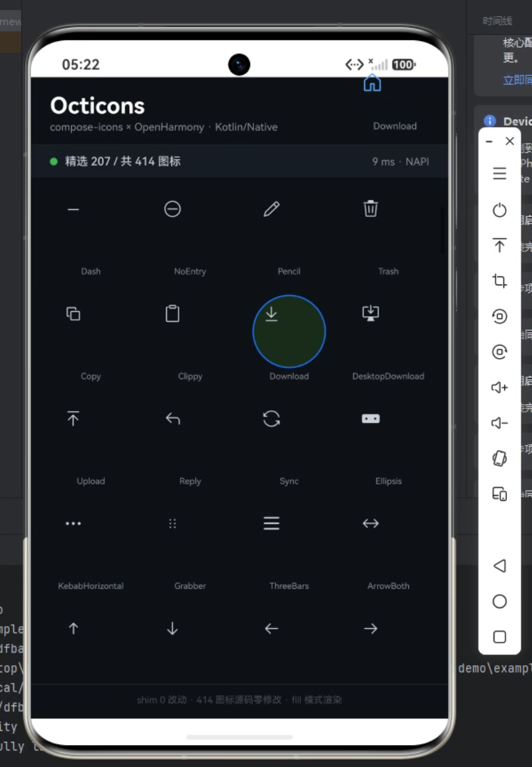
Task: Click the 'KebabHorizontal' text label
Action: tap(91, 586)
